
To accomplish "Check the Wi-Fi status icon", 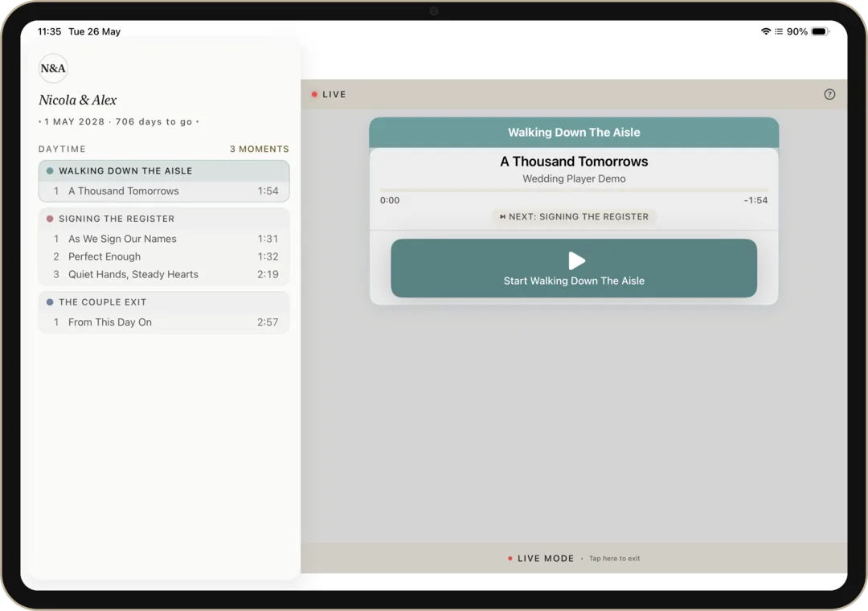I will tap(766, 31).
